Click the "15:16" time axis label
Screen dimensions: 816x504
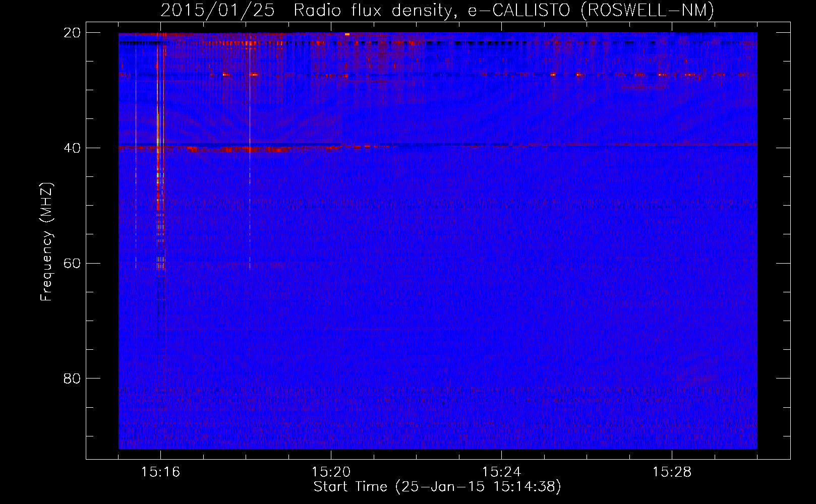[160, 472]
